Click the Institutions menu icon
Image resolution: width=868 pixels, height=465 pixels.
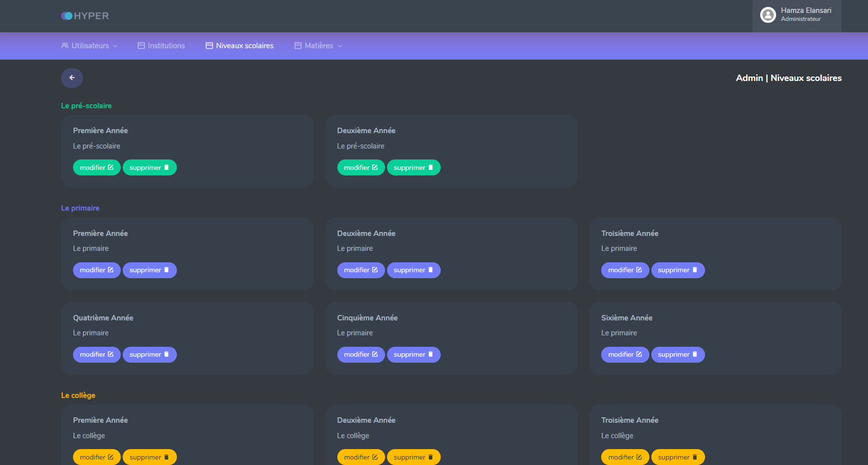click(x=141, y=46)
